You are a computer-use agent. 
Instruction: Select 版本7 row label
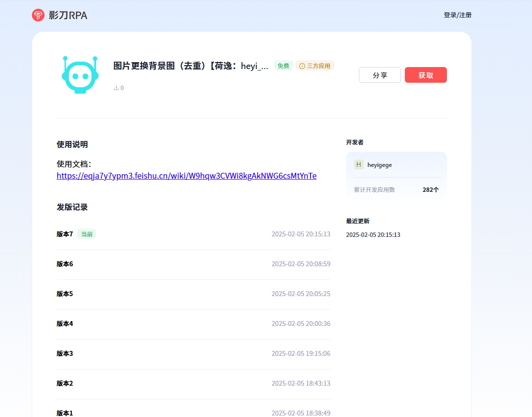[65, 234]
